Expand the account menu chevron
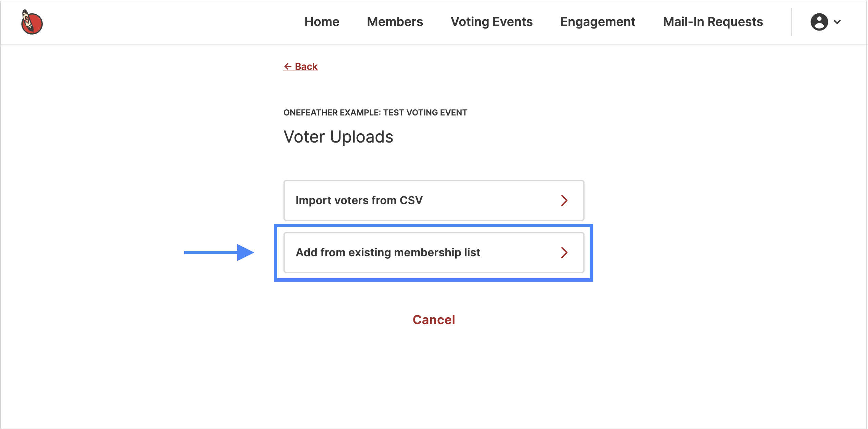868x429 pixels. click(837, 22)
